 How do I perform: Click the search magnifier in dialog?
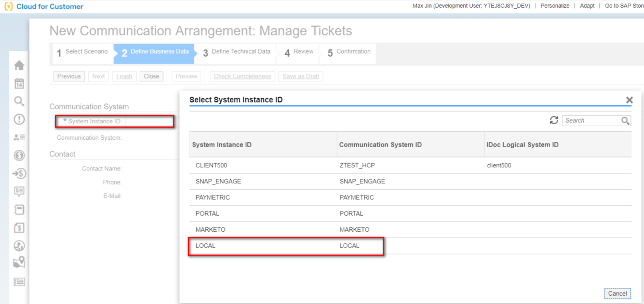pyautogui.click(x=625, y=121)
